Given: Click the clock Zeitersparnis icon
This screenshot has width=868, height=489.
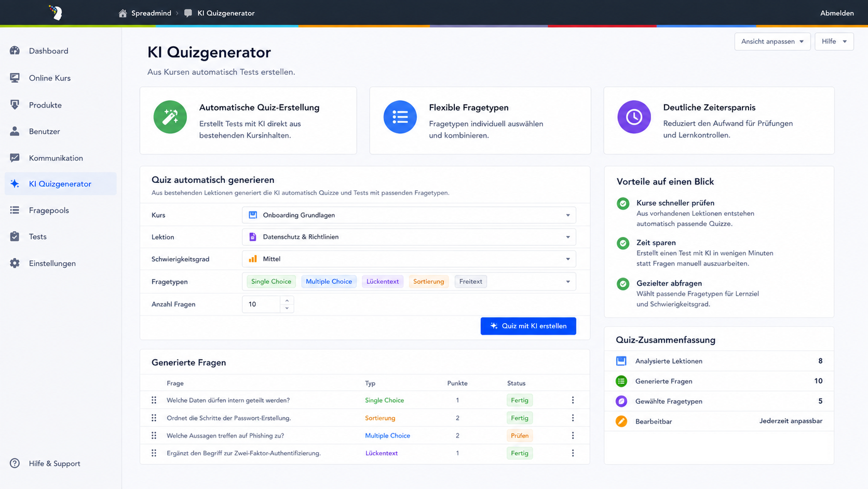Looking at the screenshot, I should point(634,117).
